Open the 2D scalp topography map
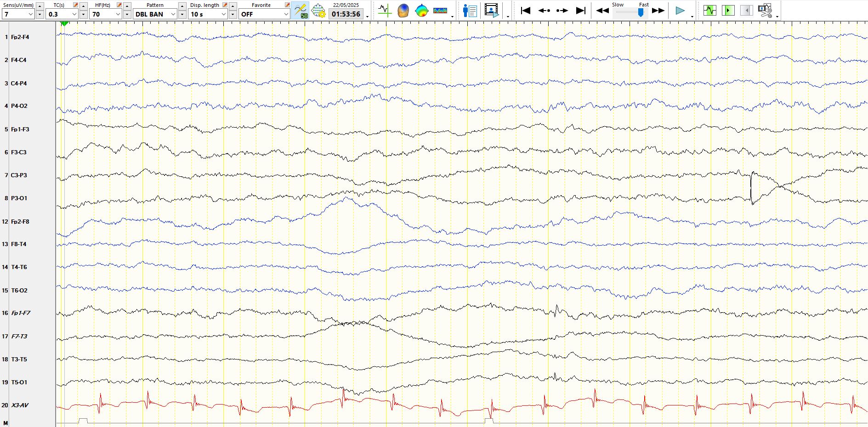Image resolution: width=868 pixels, height=427 pixels. [421, 11]
